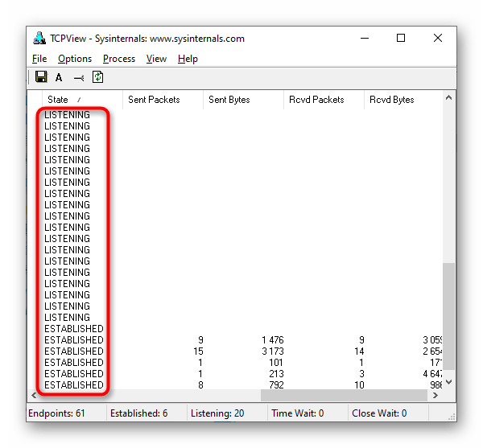
Task: Click the horizontal scrollbar left arrow
Action: (x=34, y=396)
